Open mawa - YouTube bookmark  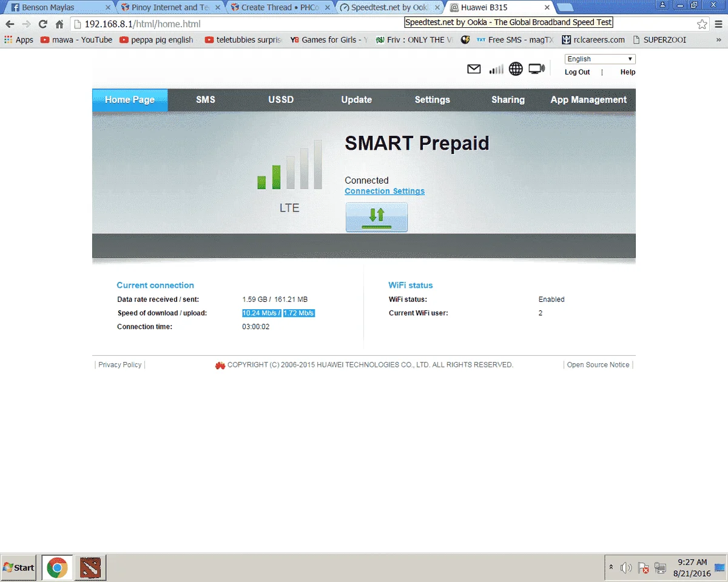coord(76,40)
